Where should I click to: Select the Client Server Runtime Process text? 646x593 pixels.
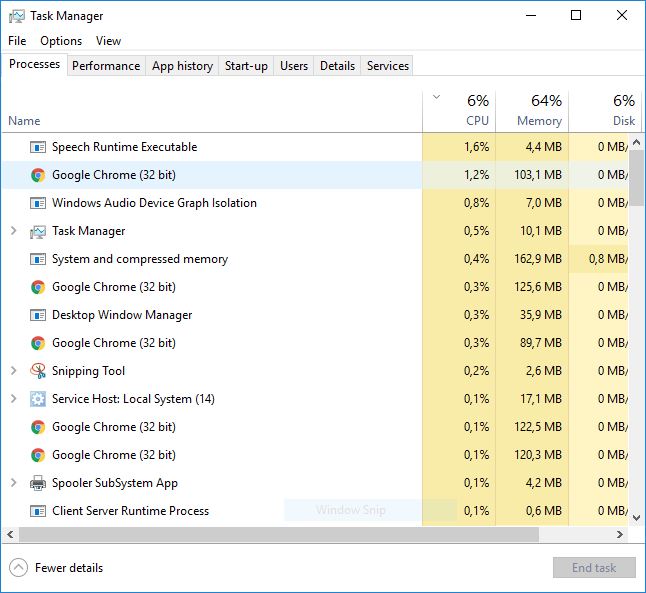point(130,511)
